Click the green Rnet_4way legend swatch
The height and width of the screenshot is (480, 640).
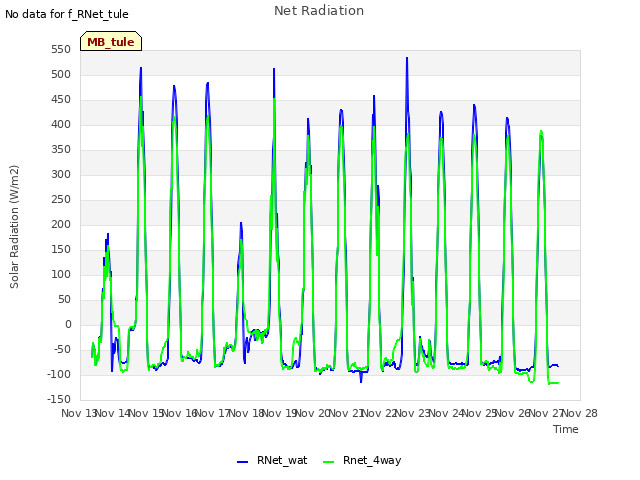tap(329, 462)
